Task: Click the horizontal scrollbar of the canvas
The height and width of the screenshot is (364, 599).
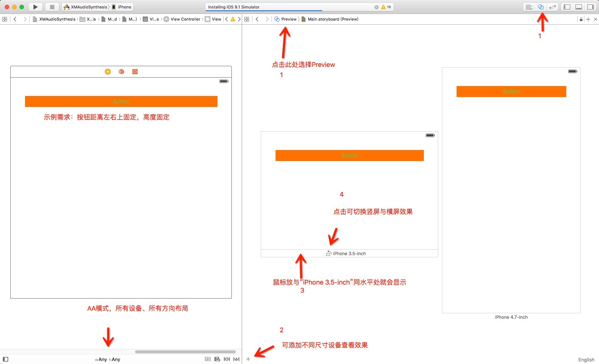Action: point(185,352)
